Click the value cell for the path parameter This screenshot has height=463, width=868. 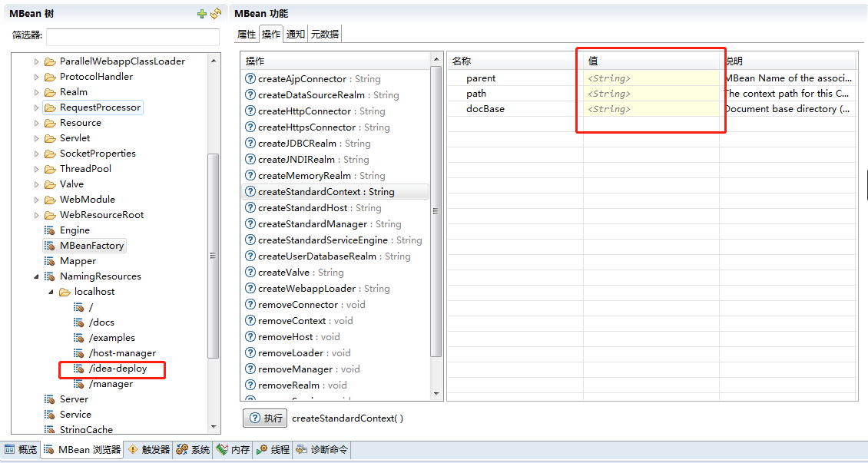(x=650, y=94)
